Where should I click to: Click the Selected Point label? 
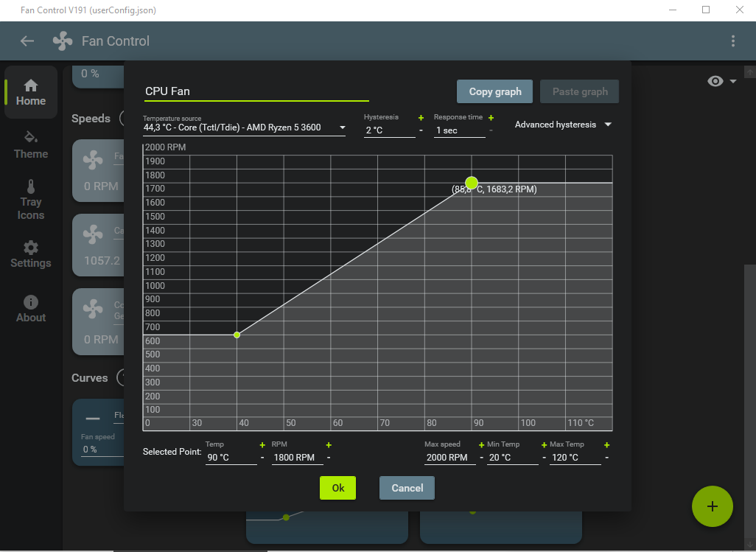[172, 452]
